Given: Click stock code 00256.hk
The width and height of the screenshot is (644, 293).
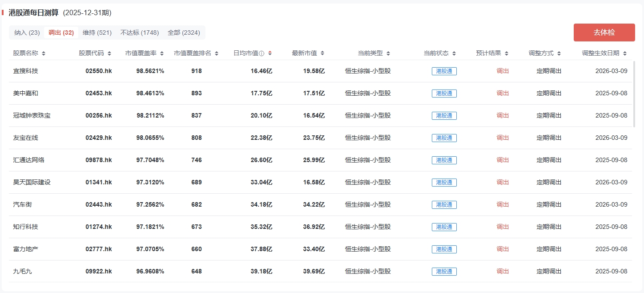Looking at the screenshot, I should [x=99, y=115].
